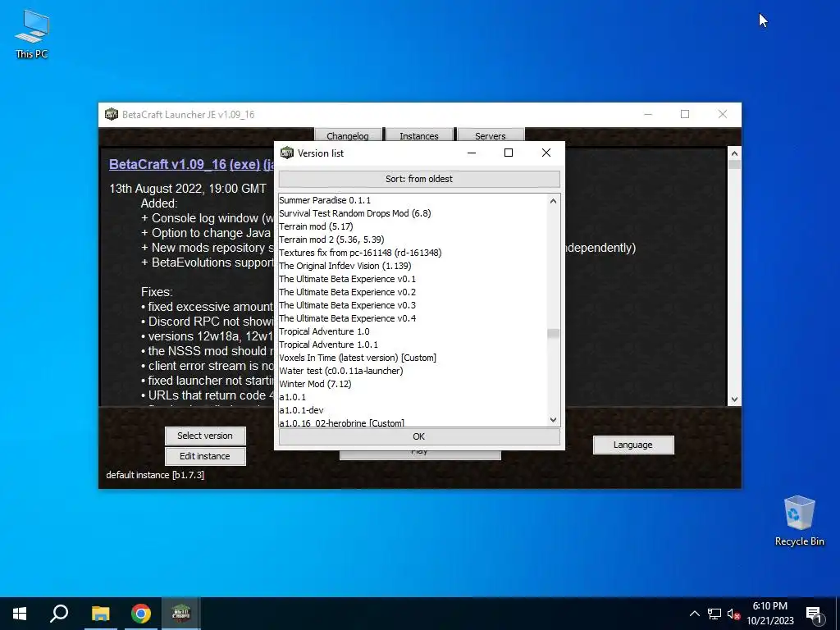Confirm with the OK button
This screenshot has width=840, height=630.
pos(419,436)
